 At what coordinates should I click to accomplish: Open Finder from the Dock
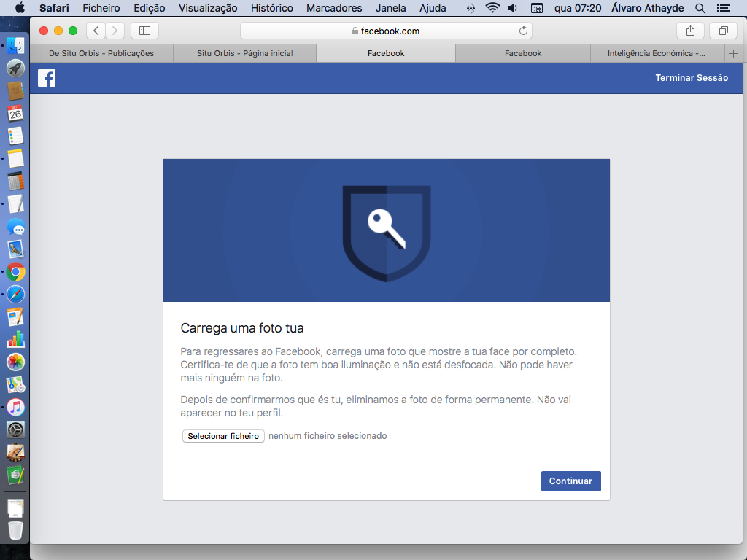(x=16, y=46)
